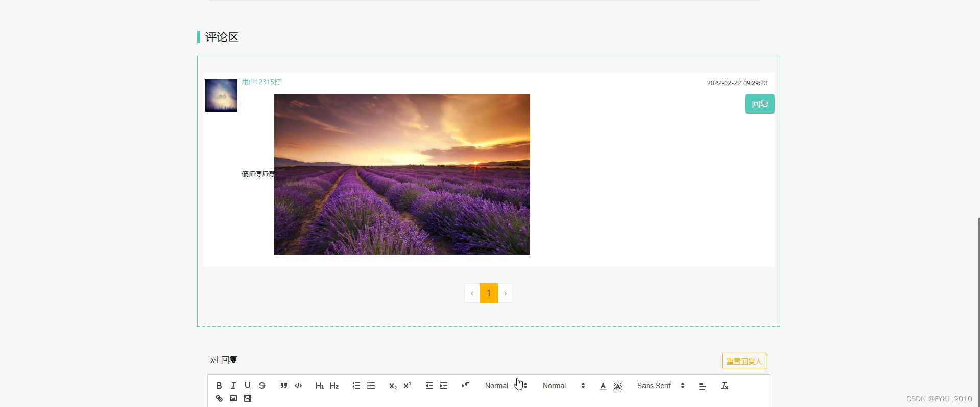Open the text color picker

click(603, 386)
